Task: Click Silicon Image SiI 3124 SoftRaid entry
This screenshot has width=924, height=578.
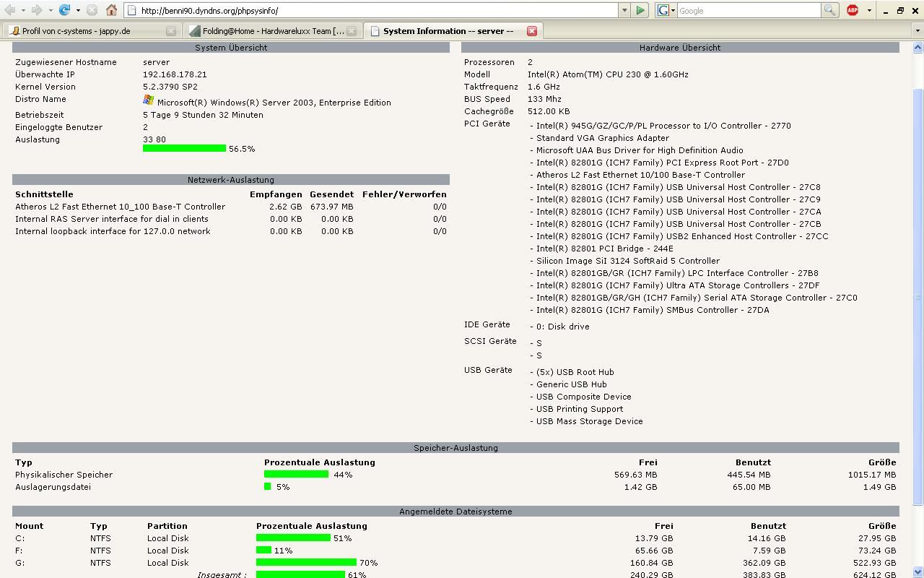Action: (628, 260)
